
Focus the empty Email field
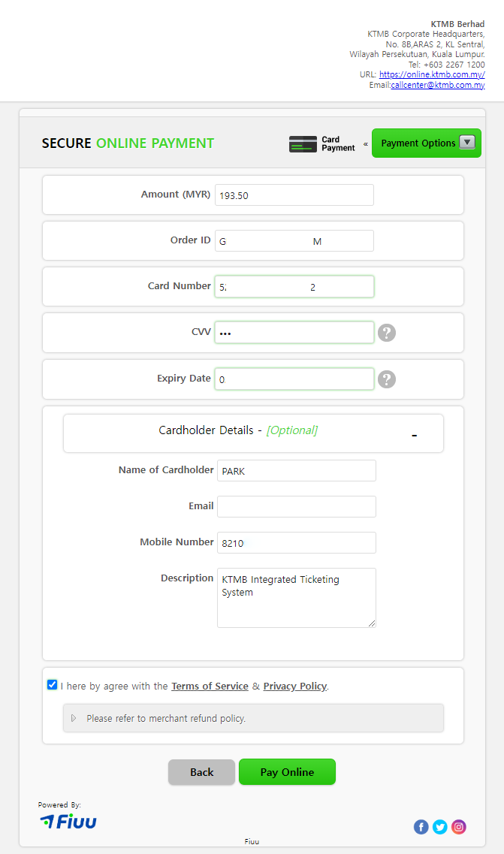coord(297,506)
